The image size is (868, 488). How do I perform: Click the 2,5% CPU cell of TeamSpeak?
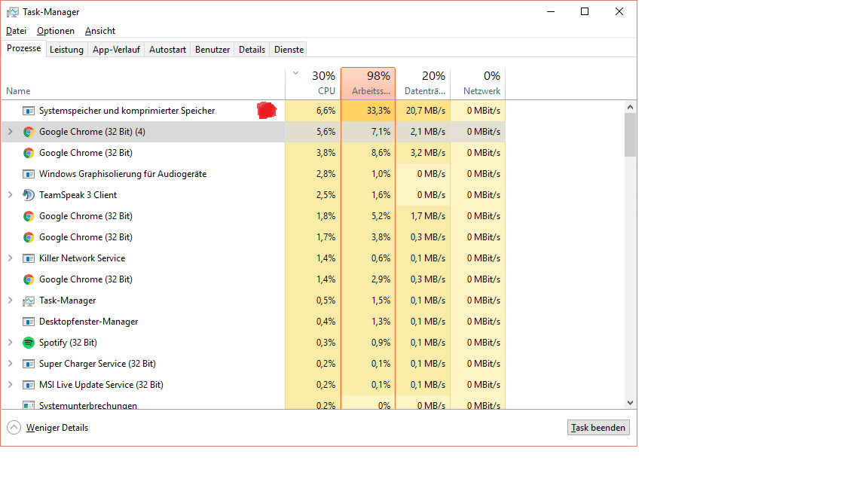(313, 195)
